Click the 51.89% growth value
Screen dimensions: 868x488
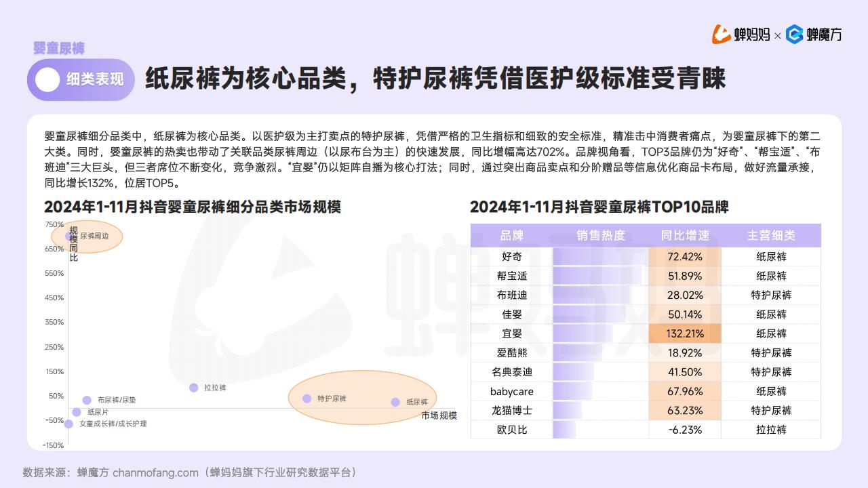click(685, 276)
